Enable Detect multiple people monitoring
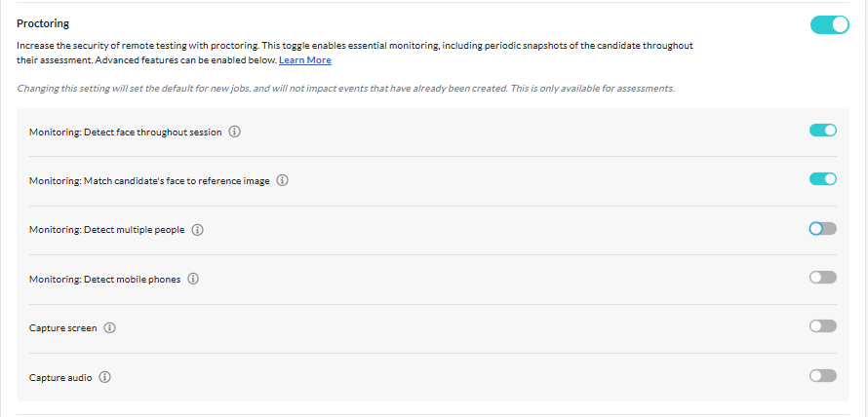This screenshot has height=417, width=868. point(822,229)
